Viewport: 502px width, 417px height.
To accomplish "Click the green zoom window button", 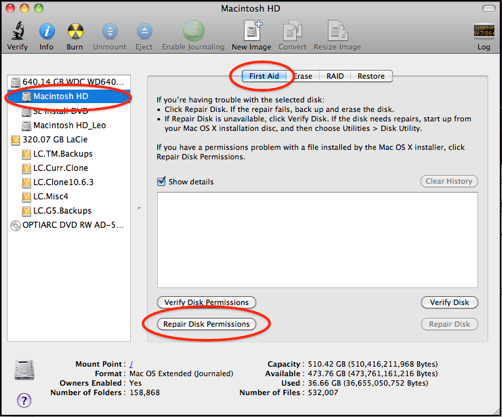I will [x=39, y=8].
